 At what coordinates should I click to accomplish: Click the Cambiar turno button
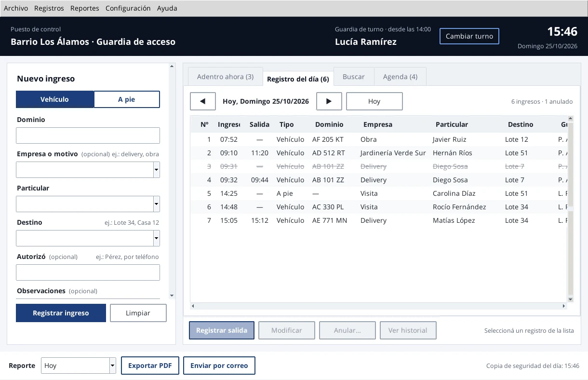pyautogui.click(x=469, y=36)
